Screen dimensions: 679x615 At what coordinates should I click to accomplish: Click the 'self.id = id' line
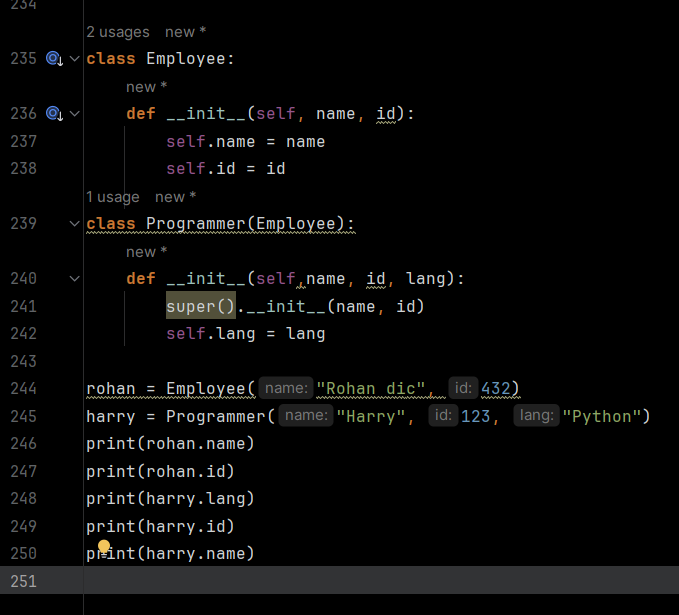pos(226,169)
